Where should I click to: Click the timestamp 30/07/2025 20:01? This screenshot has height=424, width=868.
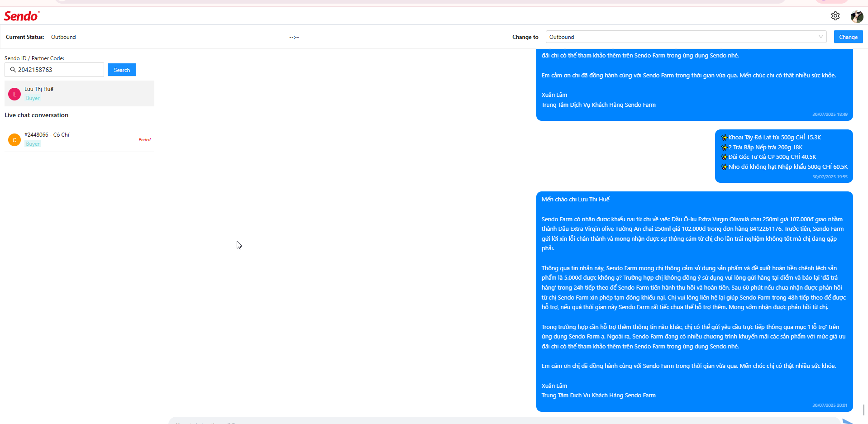(x=830, y=405)
